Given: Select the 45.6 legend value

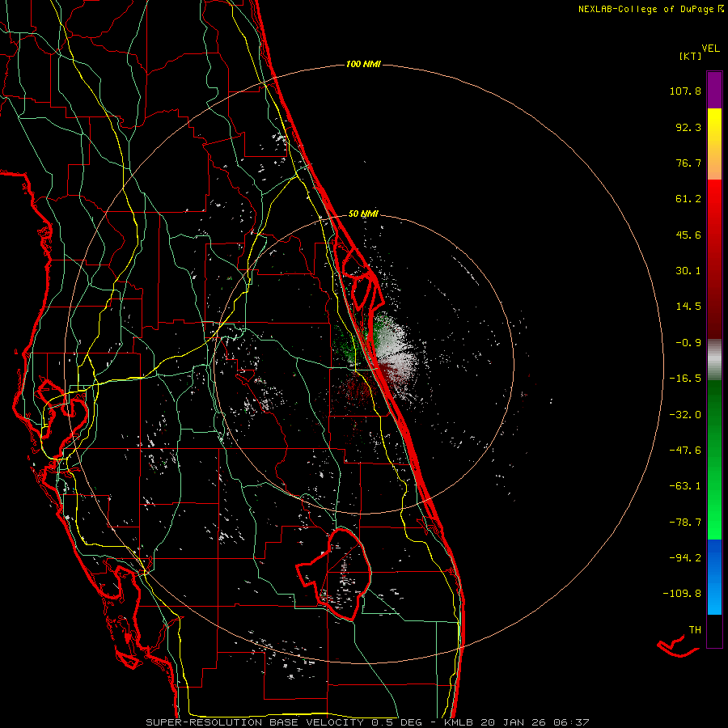Looking at the screenshot, I should (688, 235).
